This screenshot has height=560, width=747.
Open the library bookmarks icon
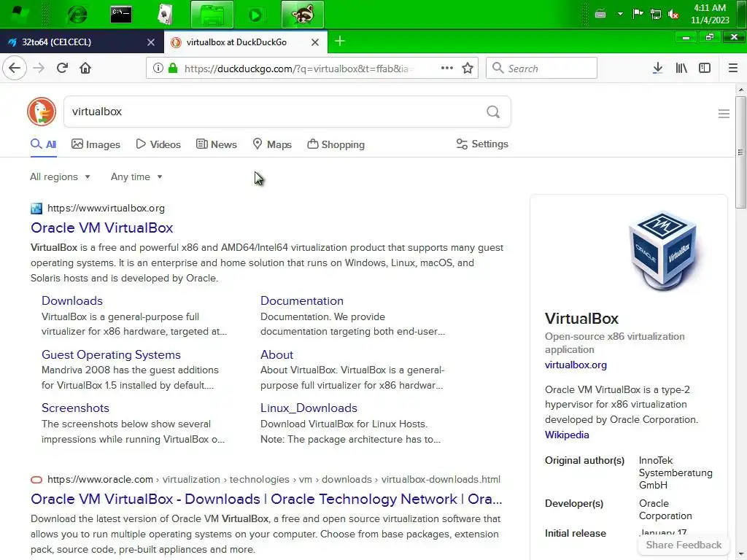coord(681,68)
